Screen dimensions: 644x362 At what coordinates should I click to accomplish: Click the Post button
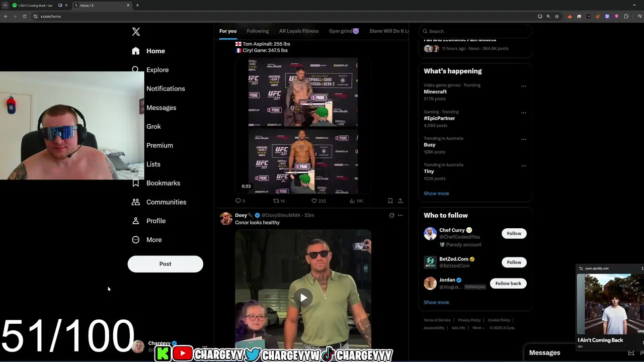[x=165, y=264]
